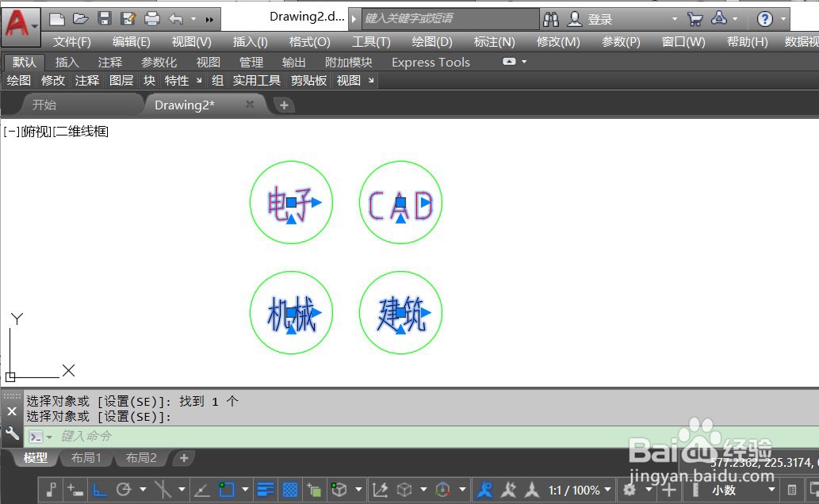Add a new drawing tab with plus button
Viewport: 819px width, 504px height.
coord(284,105)
